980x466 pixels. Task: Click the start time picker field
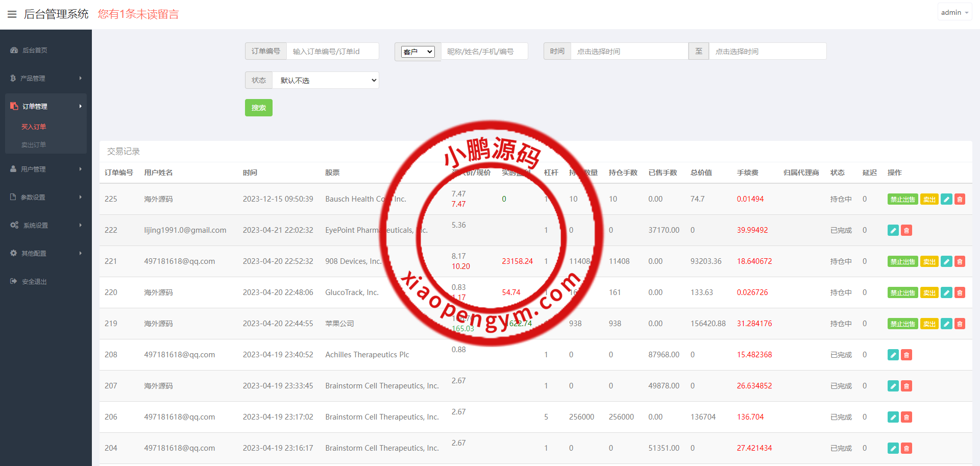coord(629,52)
